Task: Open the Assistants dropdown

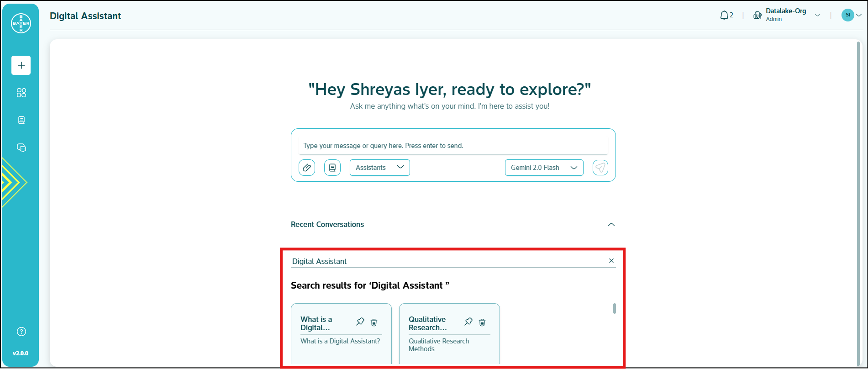Action: (x=379, y=168)
